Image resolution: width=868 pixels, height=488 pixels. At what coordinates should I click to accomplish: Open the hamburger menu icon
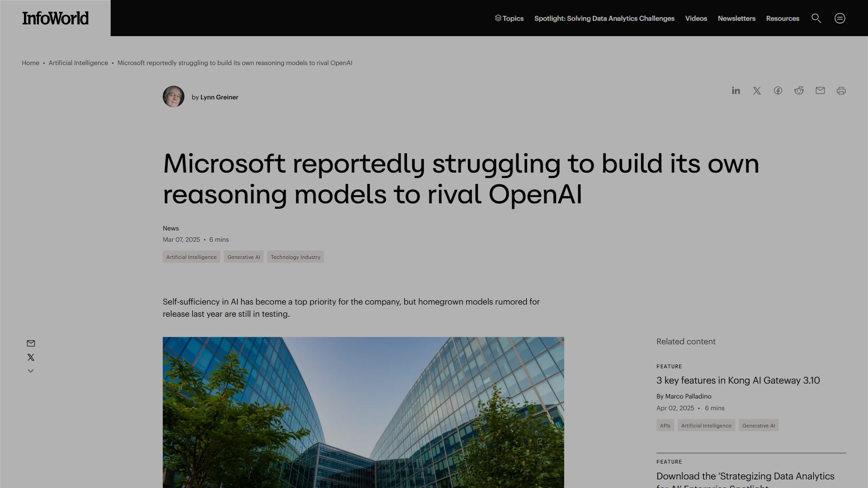click(x=840, y=18)
